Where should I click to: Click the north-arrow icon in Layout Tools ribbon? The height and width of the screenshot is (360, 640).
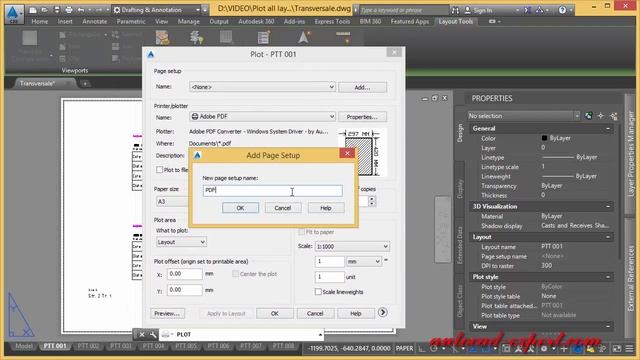point(303,37)
